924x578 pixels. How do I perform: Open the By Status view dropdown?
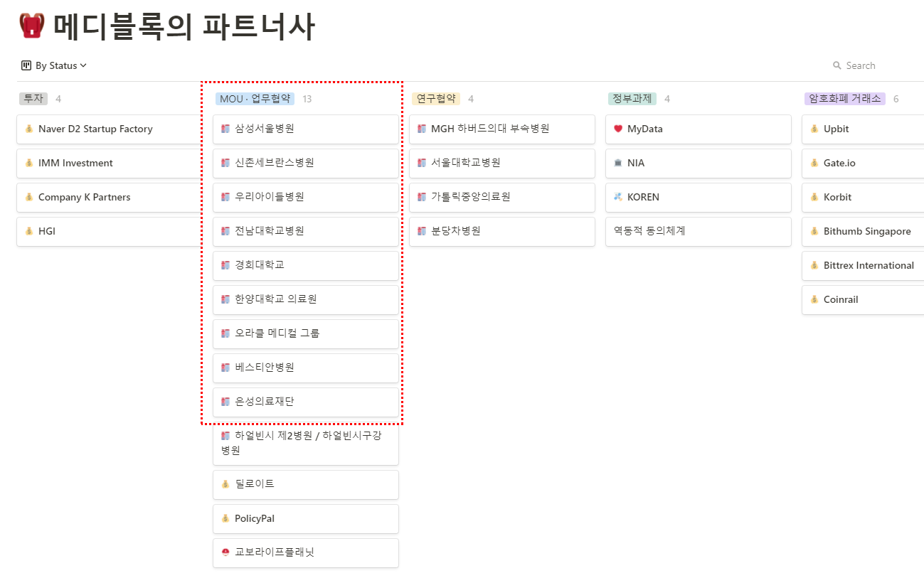pyautogui.click(x=54, y=65)
